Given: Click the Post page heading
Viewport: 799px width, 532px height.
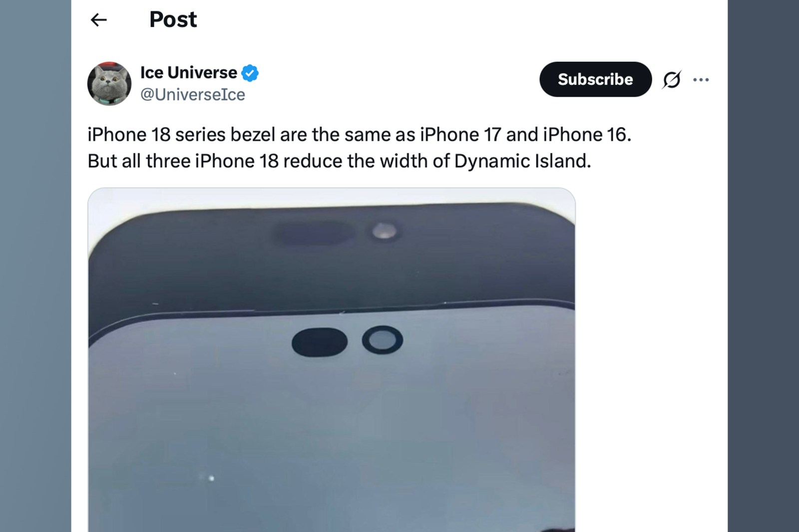Looking at the screenshot, I should click(x=173, y=19).
